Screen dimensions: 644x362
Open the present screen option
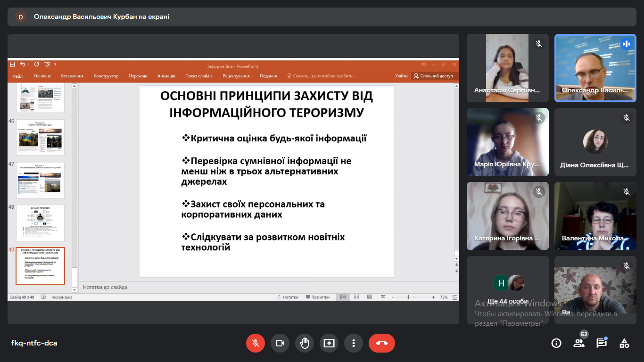point(329,343)
